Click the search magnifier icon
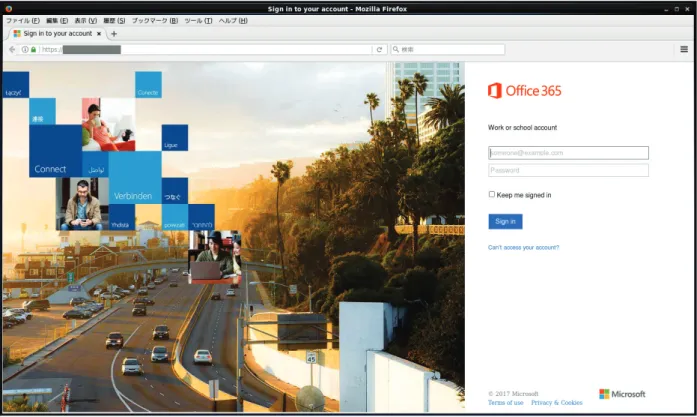697x417 pixels. (x=396, y=49)
